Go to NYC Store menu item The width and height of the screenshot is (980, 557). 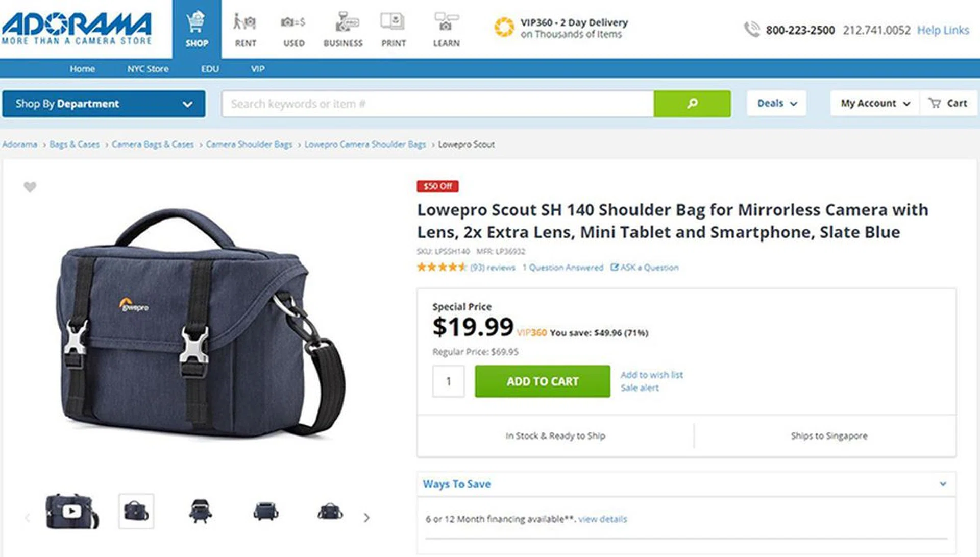coord(148,69)
